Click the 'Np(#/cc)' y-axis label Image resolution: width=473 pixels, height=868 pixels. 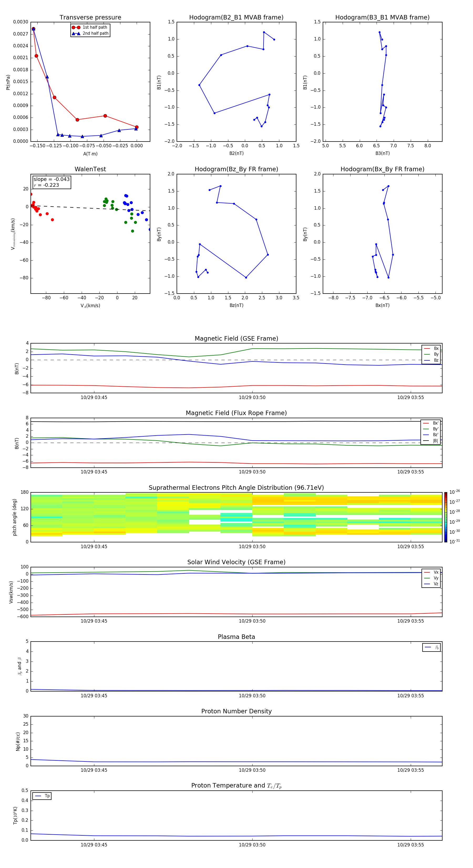pos(18,741)
